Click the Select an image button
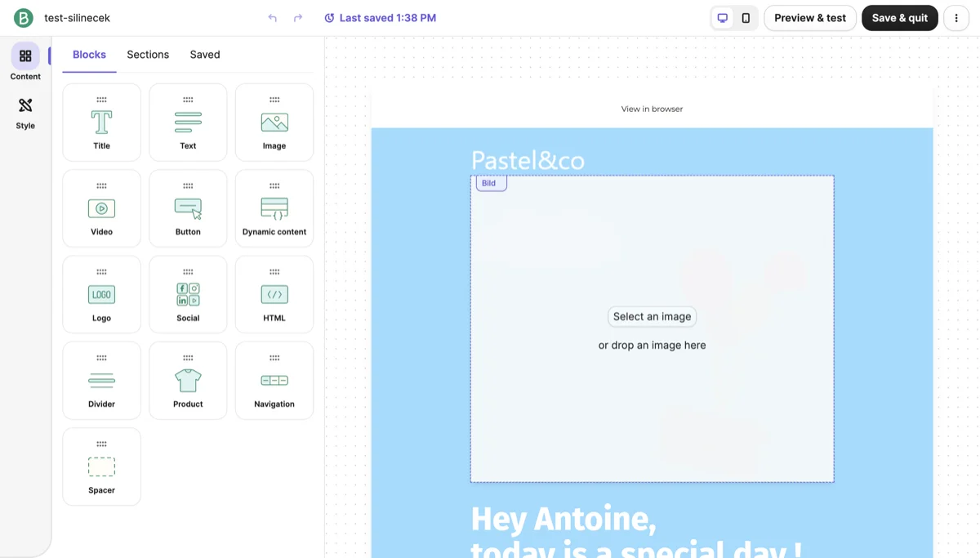980x558 pixels. [652, 317]
